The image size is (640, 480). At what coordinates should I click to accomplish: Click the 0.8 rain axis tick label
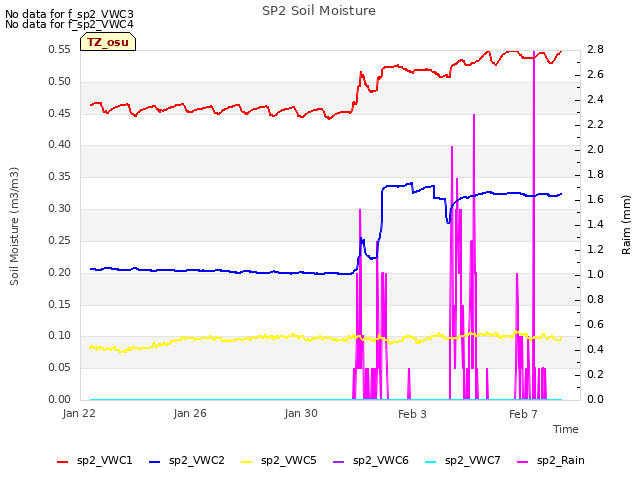pos(595,299)
